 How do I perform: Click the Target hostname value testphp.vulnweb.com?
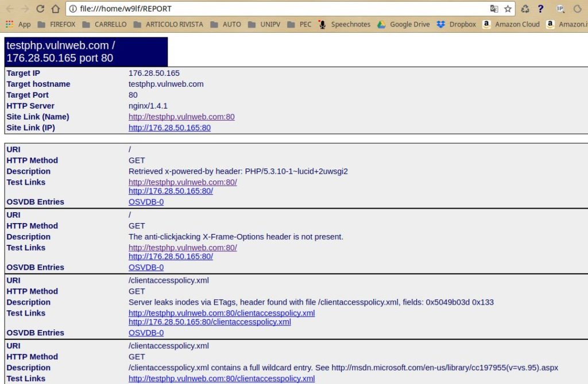tap(166, 84)
